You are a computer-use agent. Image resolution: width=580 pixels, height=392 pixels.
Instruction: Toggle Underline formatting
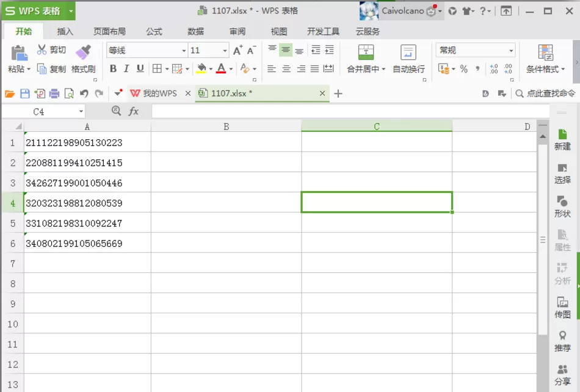(x=140, y=68)
